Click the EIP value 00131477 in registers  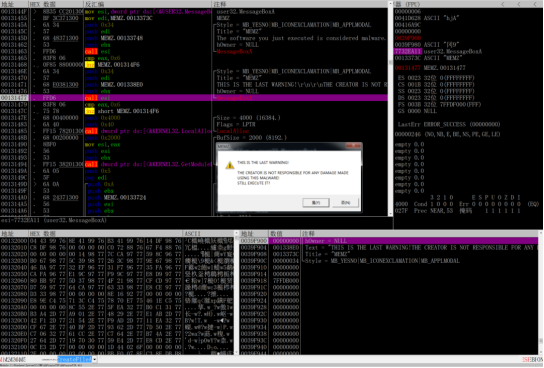click(x=408, y=68)
